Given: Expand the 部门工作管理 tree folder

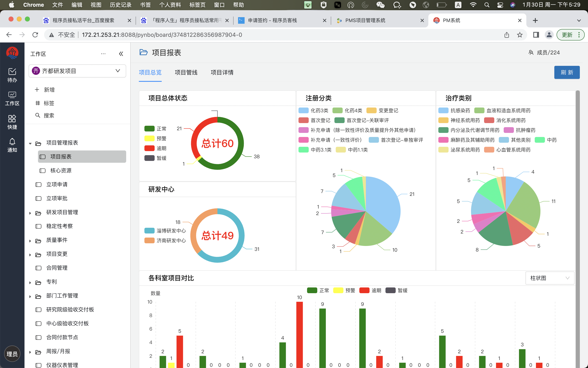Looking at the screenshot, I should pos(30,296).
